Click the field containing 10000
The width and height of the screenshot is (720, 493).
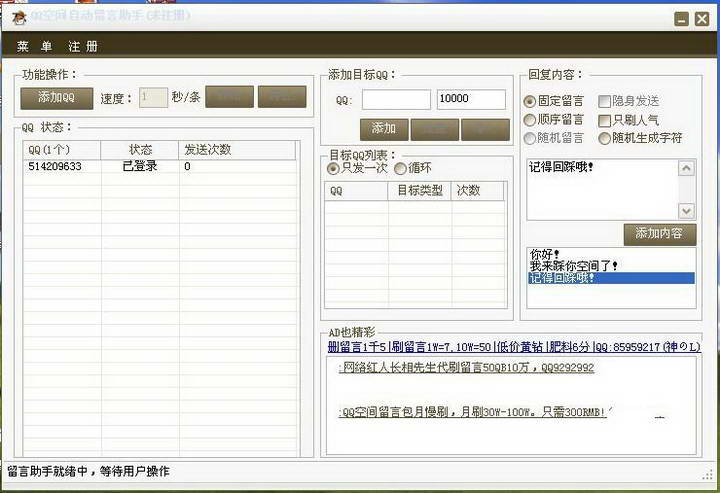(x=471, y=100)
